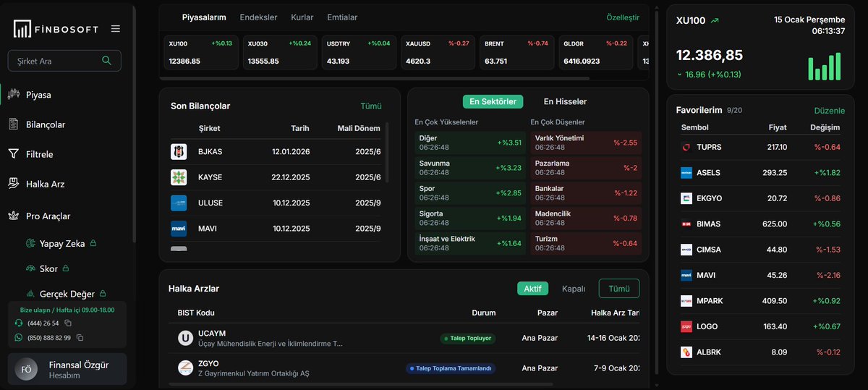Select the En Hisseler toggle
This screenshot has width=868, height=390.
tap(565, 101)
